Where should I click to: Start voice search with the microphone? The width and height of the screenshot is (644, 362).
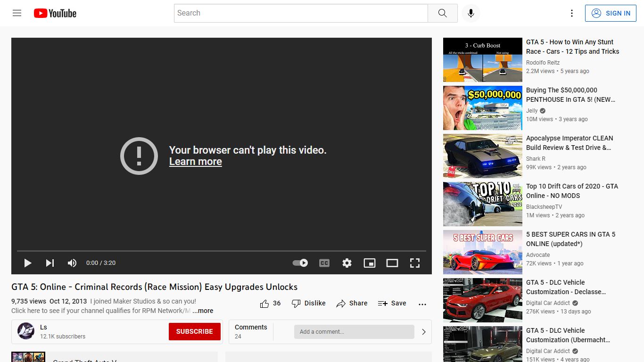[x=471, y=13]
